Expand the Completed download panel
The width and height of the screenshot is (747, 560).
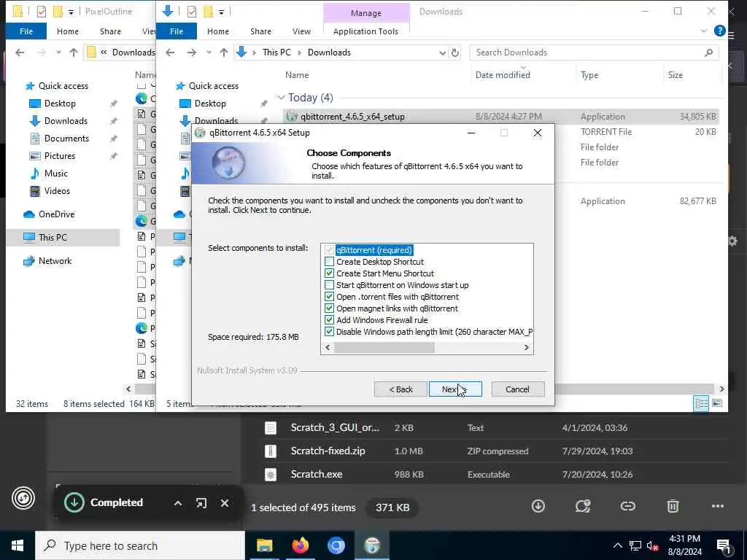click(178, 503)
